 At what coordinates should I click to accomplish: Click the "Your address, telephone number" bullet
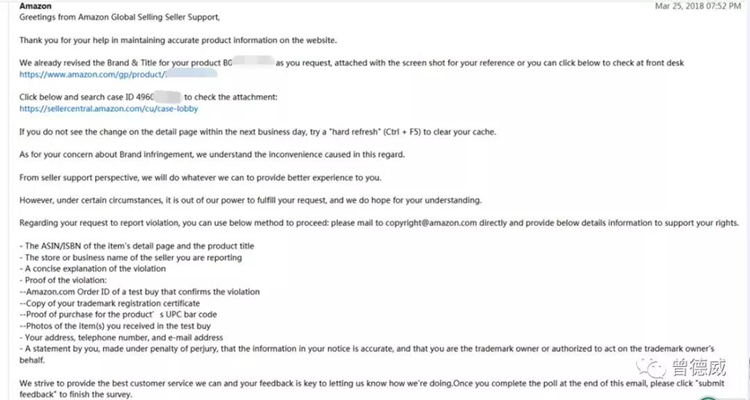point(121,337)
